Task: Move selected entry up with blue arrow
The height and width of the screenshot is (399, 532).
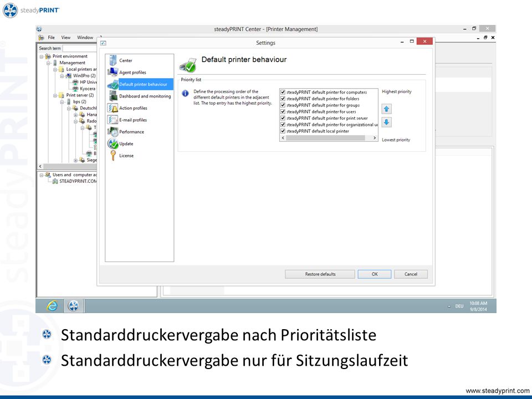Action: point(386,109)
